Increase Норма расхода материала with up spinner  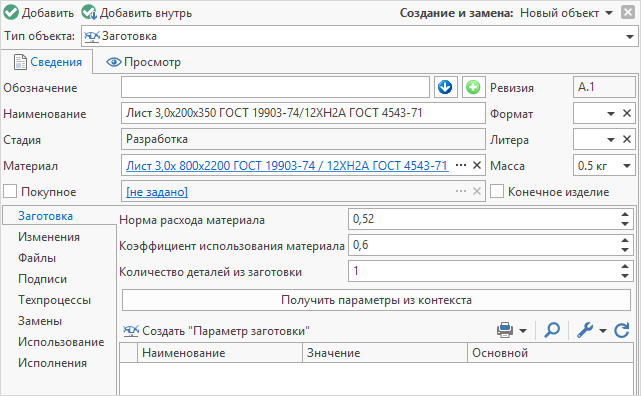[625, 215]
